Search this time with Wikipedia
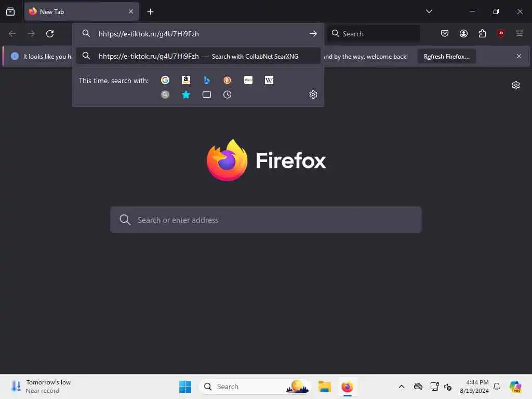Screen dimensions: 532x399 click(269, 80)
